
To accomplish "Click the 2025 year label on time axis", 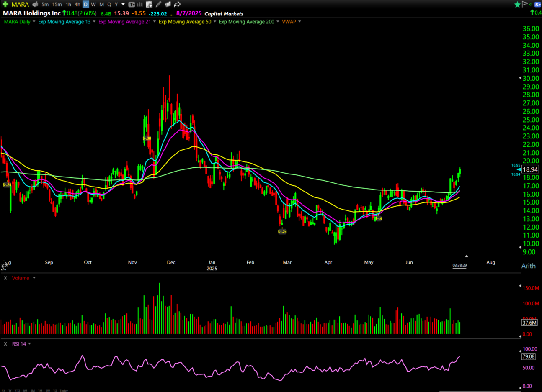I will point(212,269).
